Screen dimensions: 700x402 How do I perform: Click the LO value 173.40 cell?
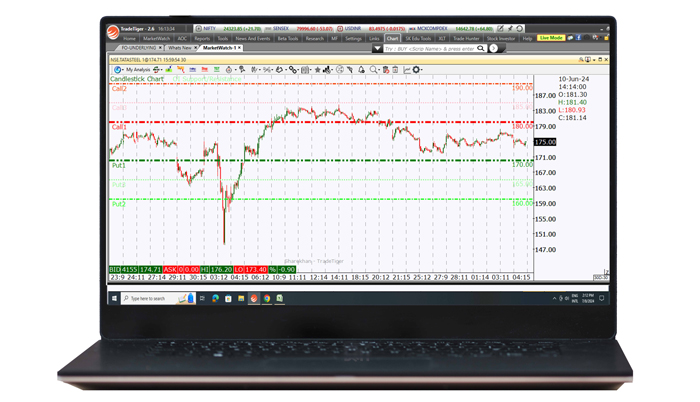(x=256, y=269)
